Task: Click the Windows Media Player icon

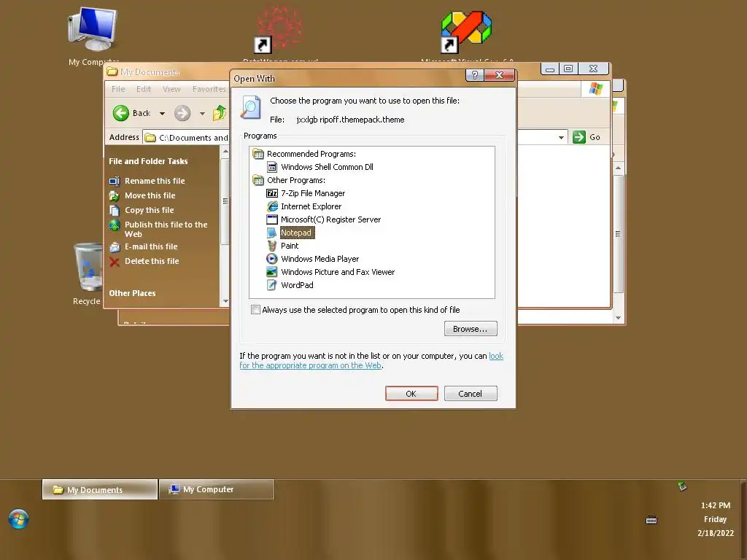Action: (272, 259)
